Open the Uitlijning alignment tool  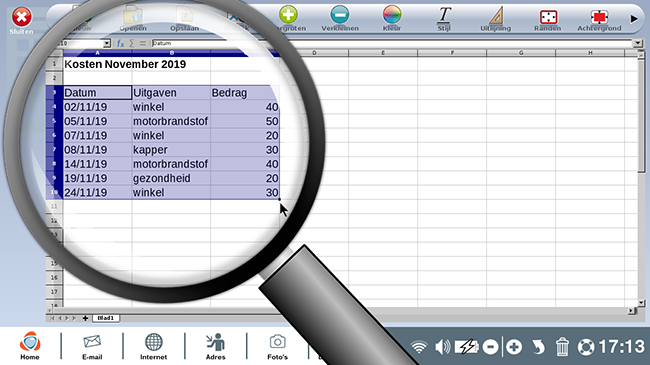click(x=496, y=15)
